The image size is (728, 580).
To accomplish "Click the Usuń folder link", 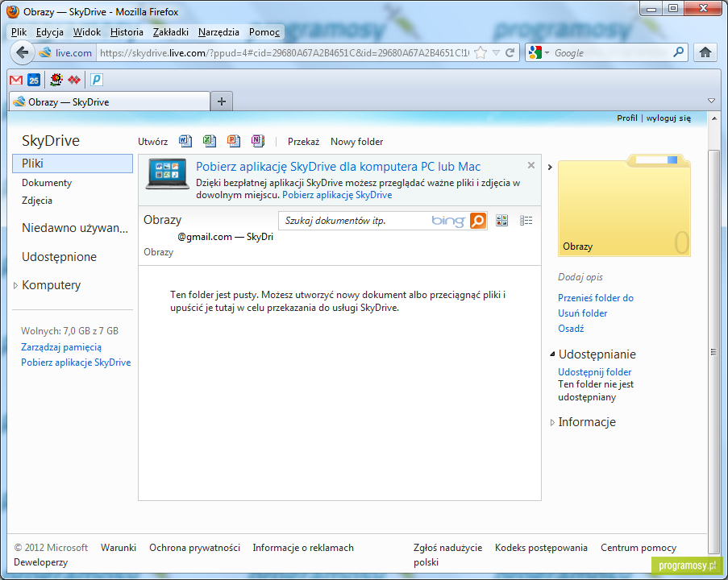I will pos(583,313).
